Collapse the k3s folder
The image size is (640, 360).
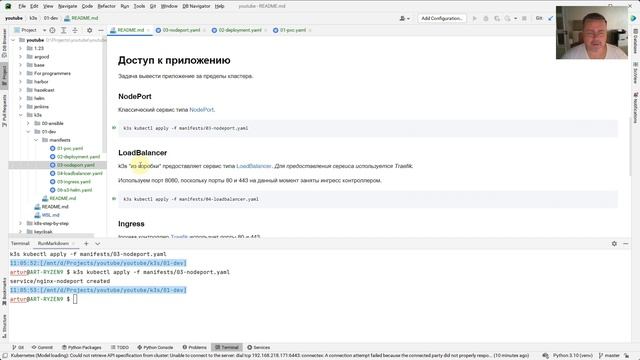coord(21,115)
